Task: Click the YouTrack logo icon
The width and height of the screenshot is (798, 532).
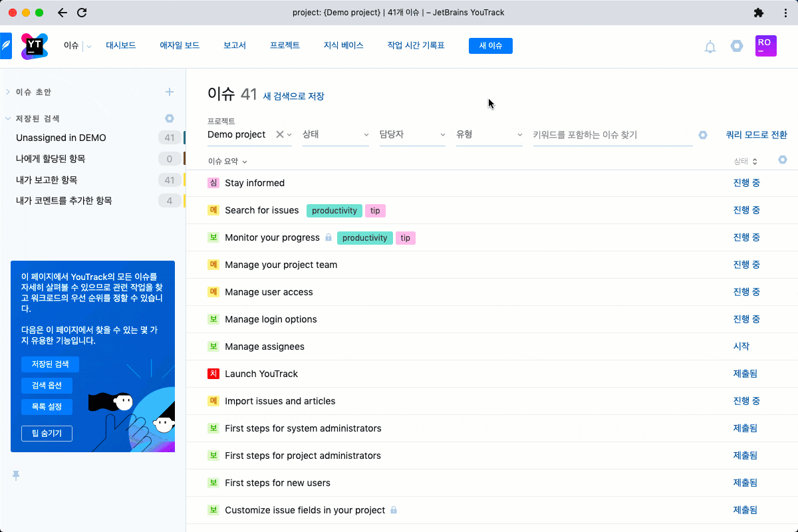Action: pos(34,46)
